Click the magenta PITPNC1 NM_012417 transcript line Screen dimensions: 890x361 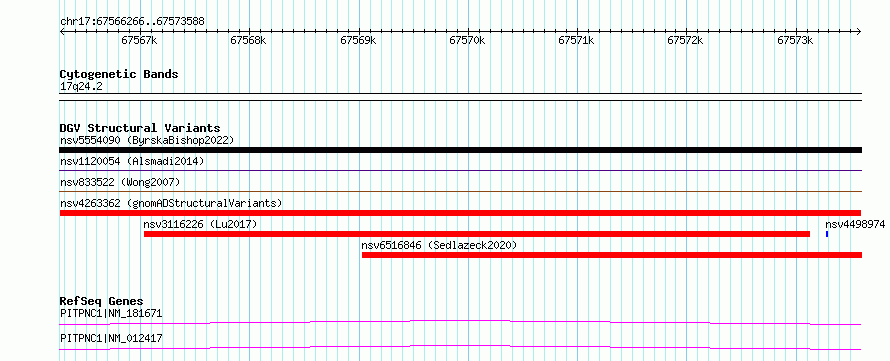coord(460,347)
